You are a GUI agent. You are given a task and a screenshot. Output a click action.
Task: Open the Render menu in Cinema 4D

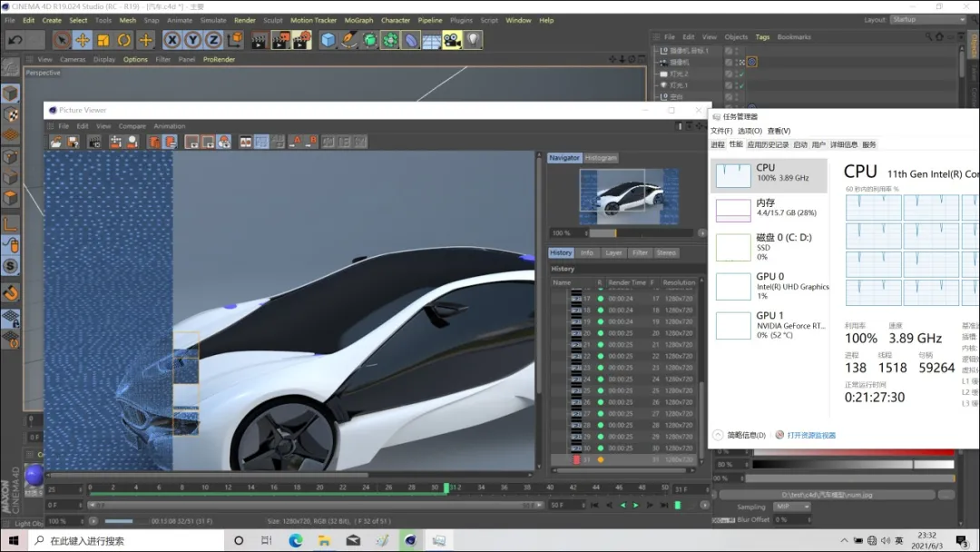point(244,20)
